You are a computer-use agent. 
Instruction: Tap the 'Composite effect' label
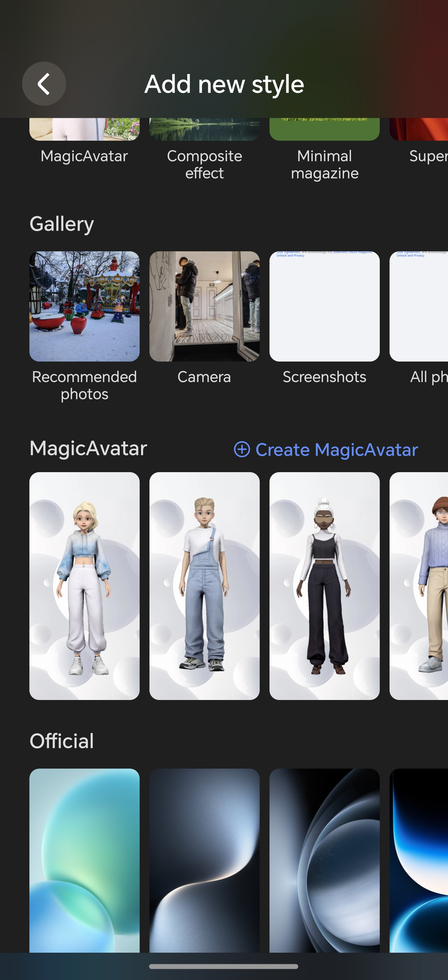205,164
